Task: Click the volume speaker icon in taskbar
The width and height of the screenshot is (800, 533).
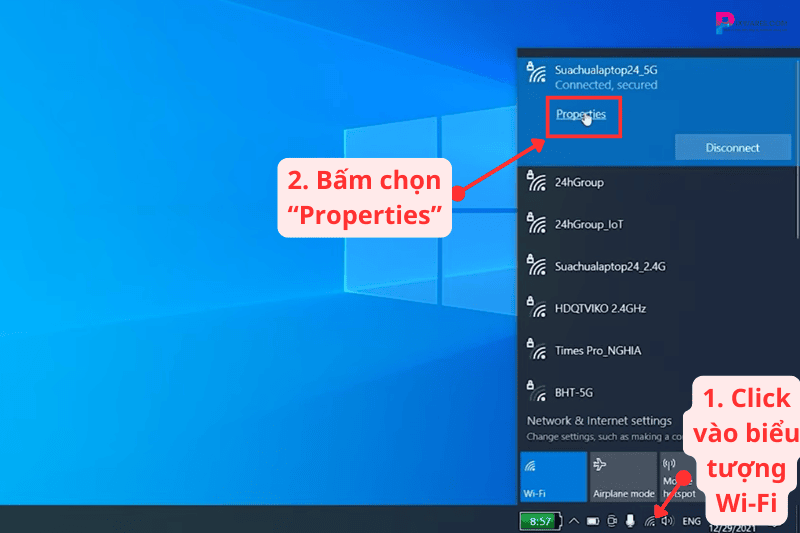Action: 667,521
